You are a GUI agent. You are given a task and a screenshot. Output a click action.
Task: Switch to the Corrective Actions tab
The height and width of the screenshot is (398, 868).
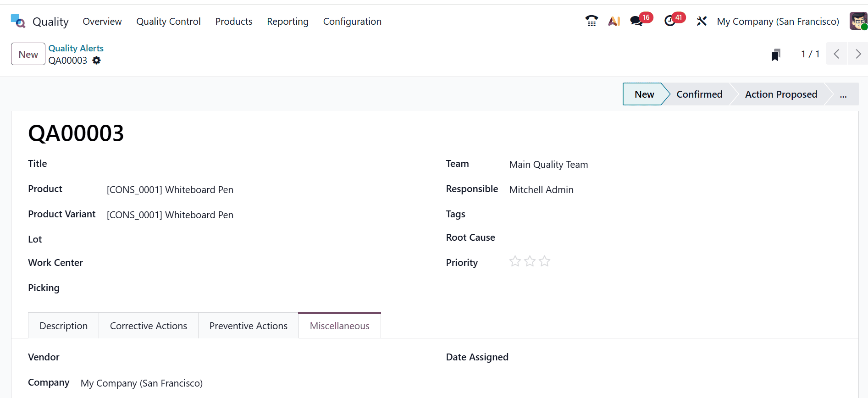(149, 326)
